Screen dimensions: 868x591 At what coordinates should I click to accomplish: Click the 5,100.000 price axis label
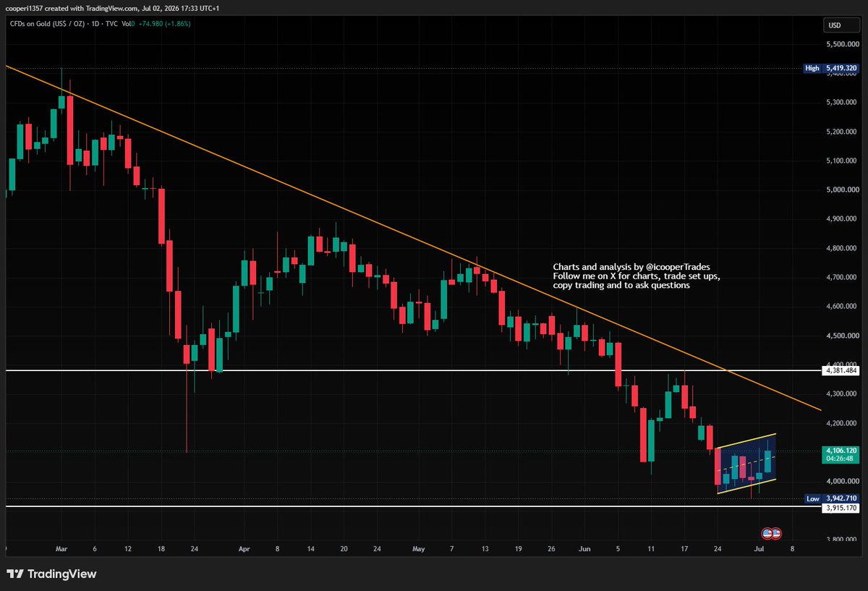841,161
